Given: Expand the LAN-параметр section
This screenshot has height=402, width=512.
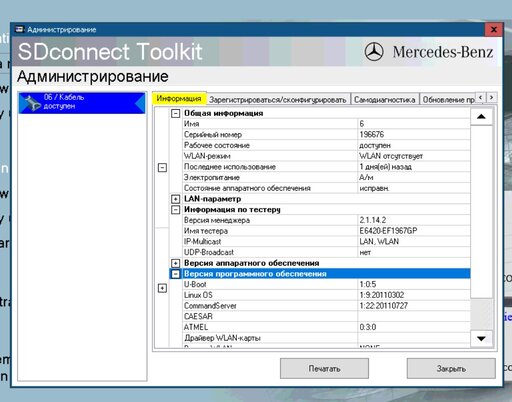Looking at the screenshot, I should 175,199.
